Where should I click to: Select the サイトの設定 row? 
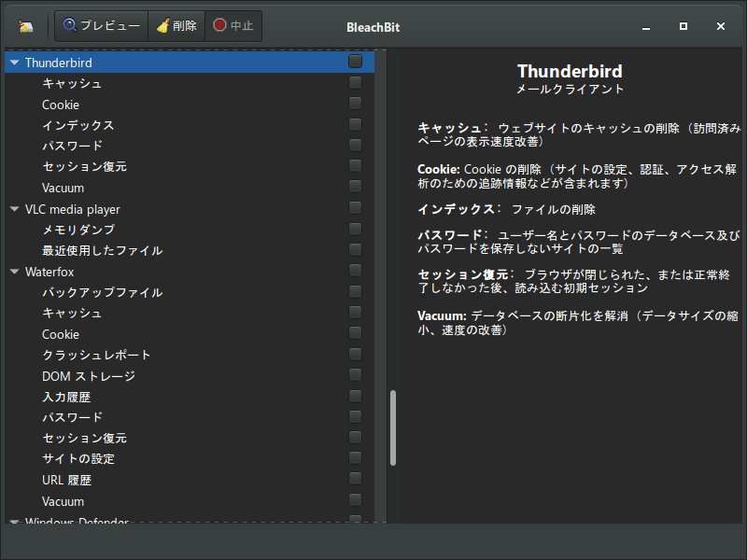click(190, 458)
